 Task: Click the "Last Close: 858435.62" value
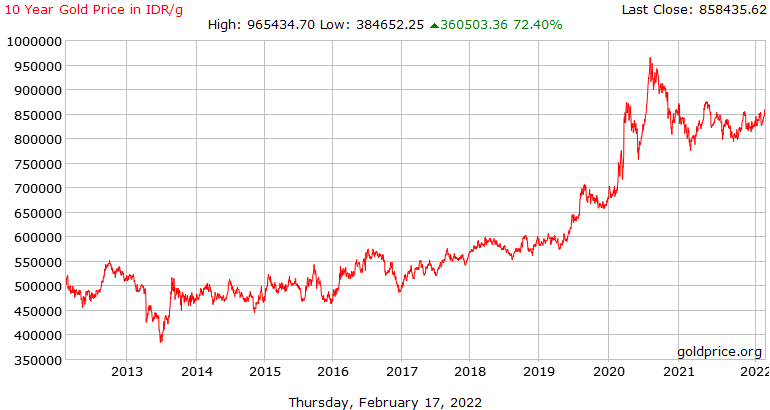point(694,10)
